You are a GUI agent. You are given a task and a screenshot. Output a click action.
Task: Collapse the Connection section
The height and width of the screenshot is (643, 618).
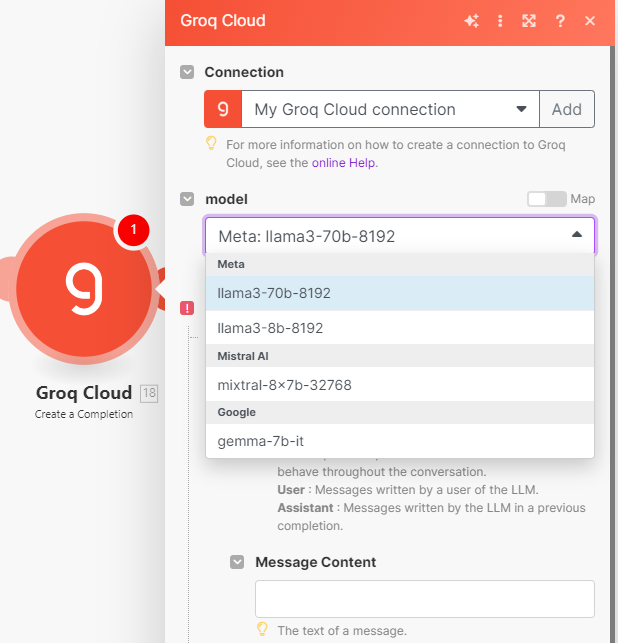(x=187, y=72)
